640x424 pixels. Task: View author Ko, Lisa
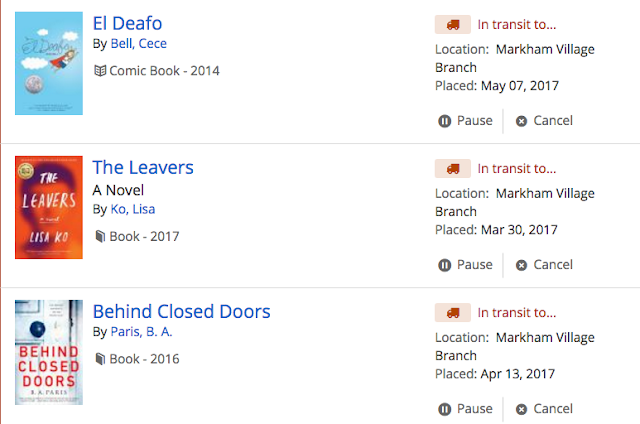(x=132, y=209)
